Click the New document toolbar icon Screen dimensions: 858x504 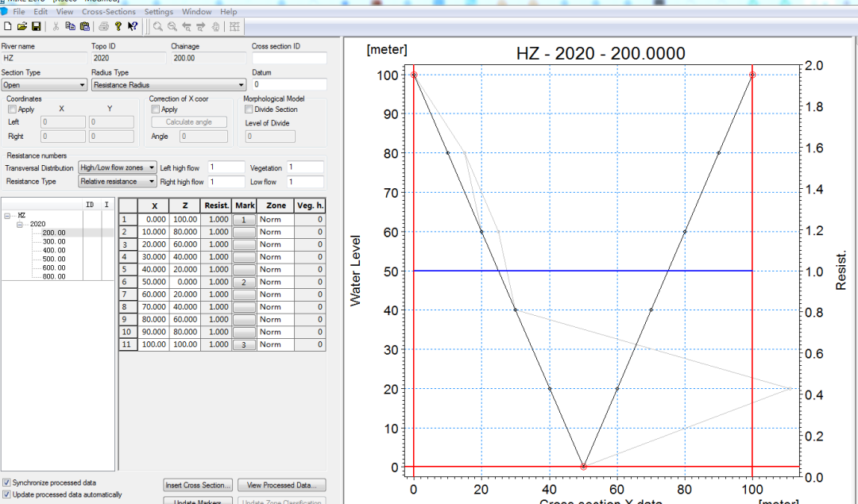(8, 26)
